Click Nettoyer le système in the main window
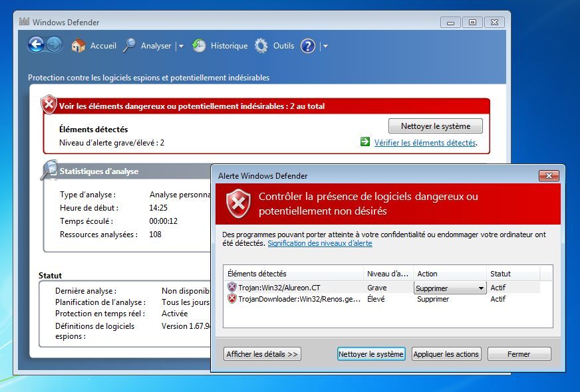 436,126
